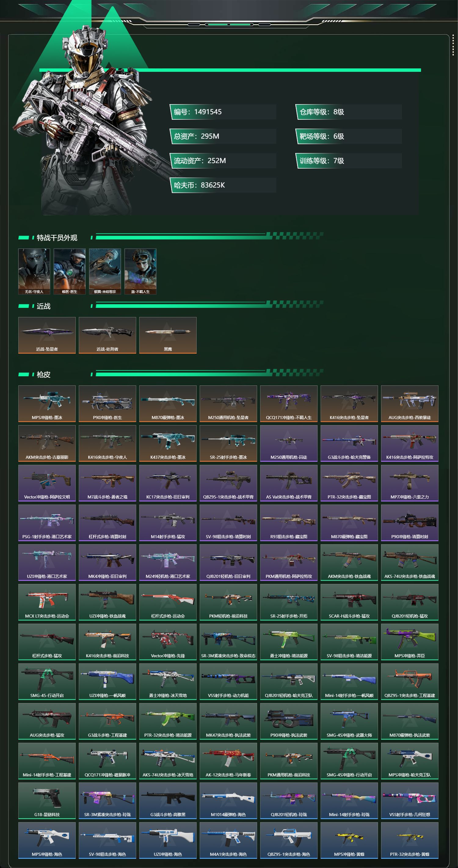This screenshot has width=458, height=868.
Task: Pick the Vector冲锋枪-先锋 skin
Action: [x=168, y=642]
